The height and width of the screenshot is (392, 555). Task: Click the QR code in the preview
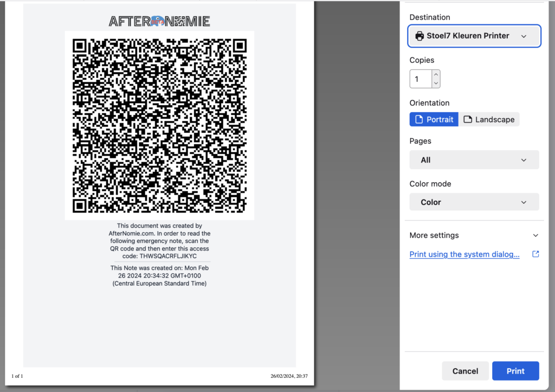159,125
